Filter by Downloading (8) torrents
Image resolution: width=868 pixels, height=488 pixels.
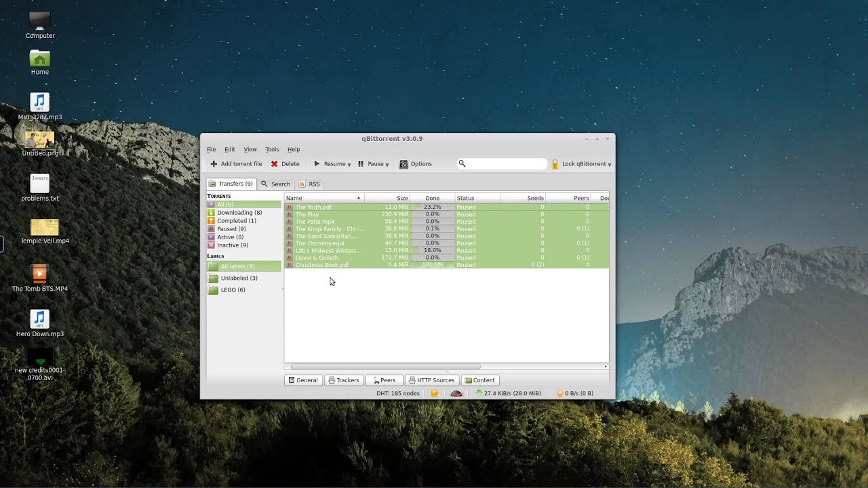coord(244,213)
